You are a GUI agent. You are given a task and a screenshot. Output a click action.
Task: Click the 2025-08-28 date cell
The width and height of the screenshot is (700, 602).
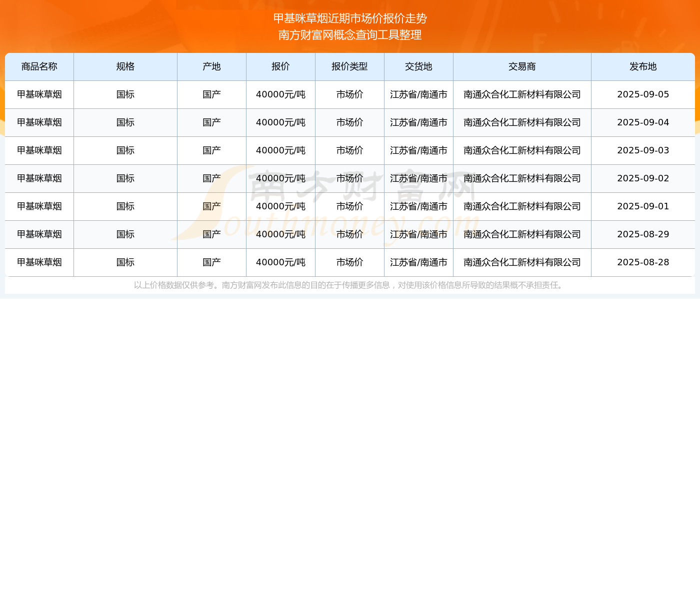(643, 263)
